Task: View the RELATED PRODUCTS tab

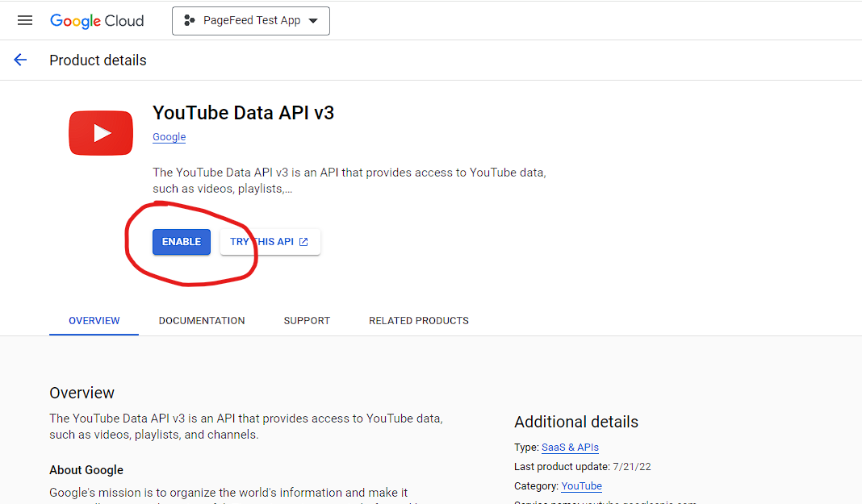Action: click(418, 321)
